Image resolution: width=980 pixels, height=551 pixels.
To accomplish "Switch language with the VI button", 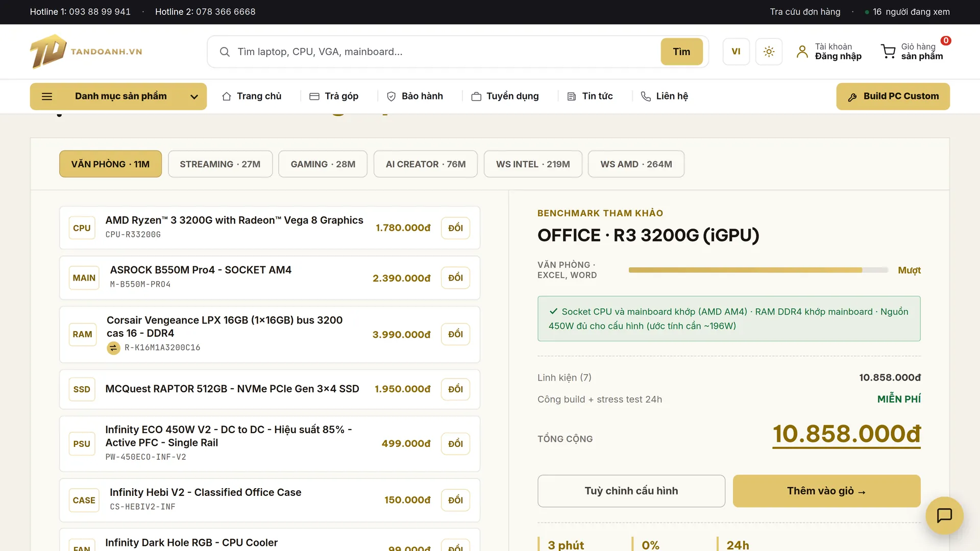I will [x=736, y=52].
